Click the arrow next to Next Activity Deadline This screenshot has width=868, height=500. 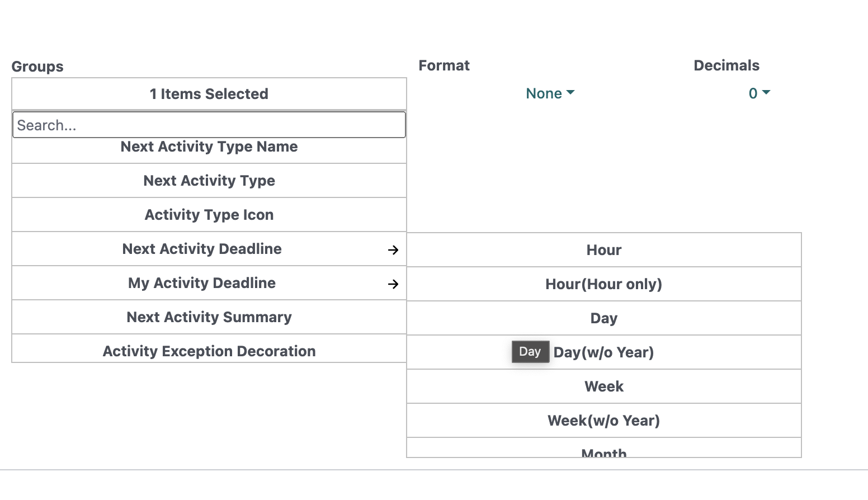tap(393, 250)
